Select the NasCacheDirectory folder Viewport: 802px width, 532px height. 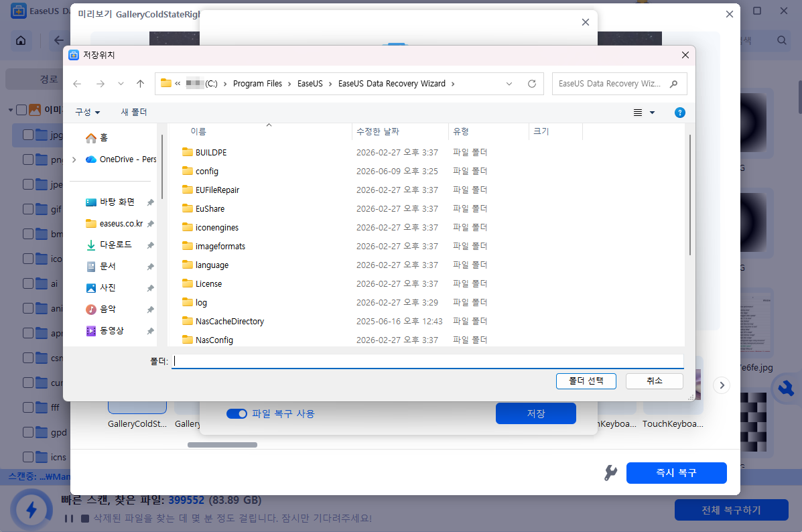(223, 321)
